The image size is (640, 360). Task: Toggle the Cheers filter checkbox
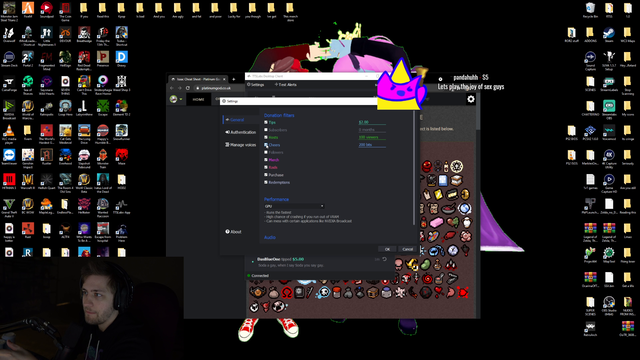pyautogui.click(x=266, y=145)
